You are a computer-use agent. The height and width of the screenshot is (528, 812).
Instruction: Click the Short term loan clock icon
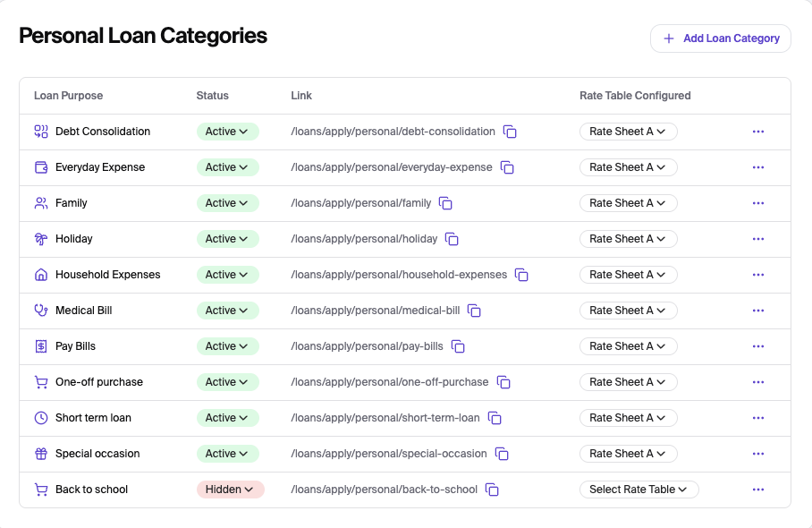[x=41, y=418]
